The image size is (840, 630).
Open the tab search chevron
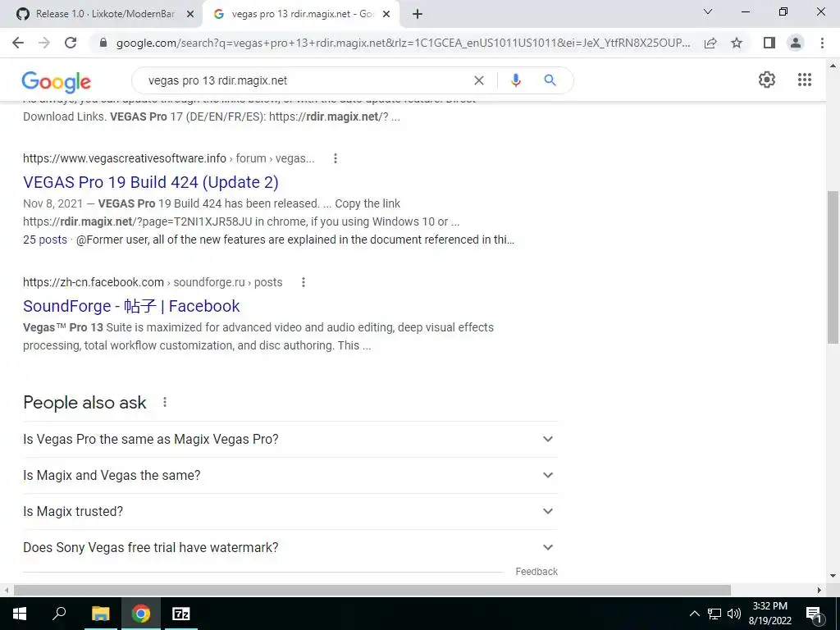[x=708, y=11]
